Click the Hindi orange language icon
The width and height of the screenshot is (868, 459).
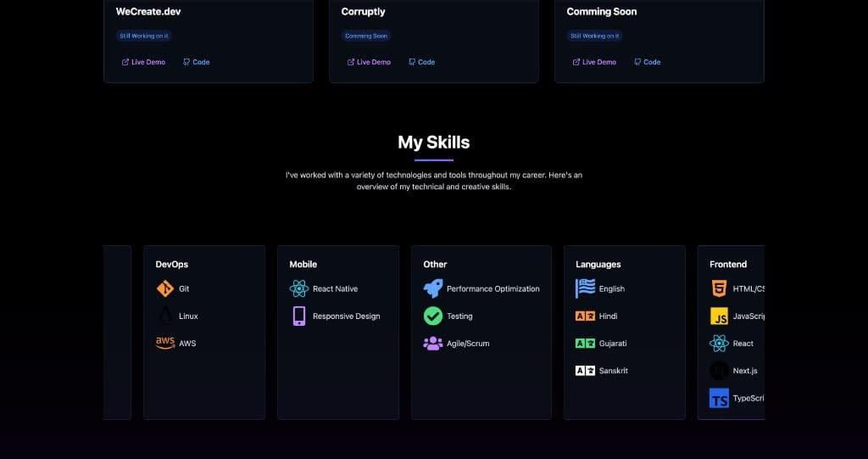tap(585, 316)
